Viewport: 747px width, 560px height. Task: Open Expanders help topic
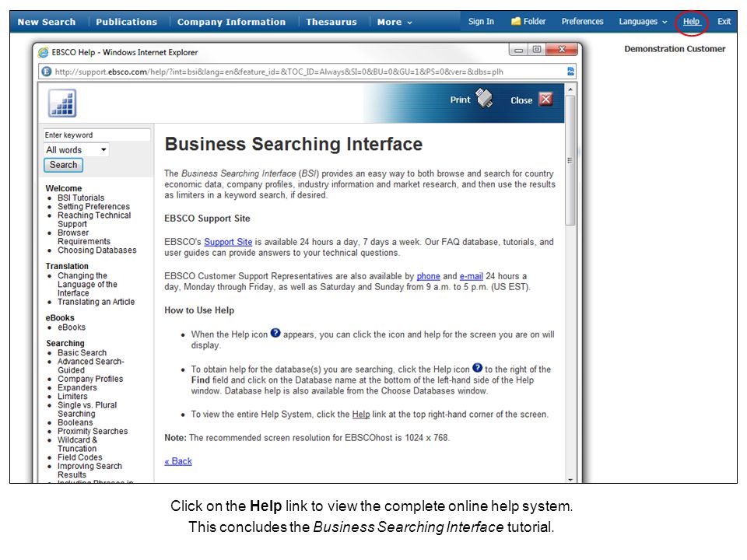[x=77, y=387]
